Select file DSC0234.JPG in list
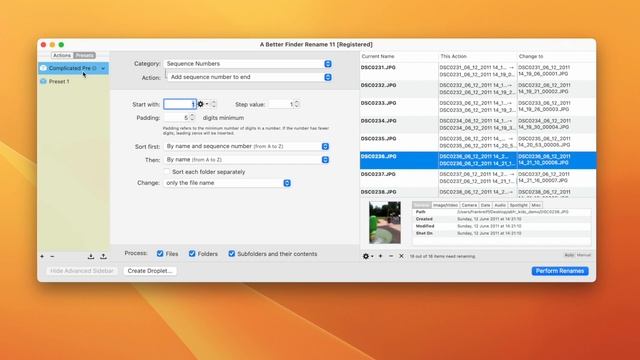The width and height of the screenshot is (640, 360). [x=478, y=124]
